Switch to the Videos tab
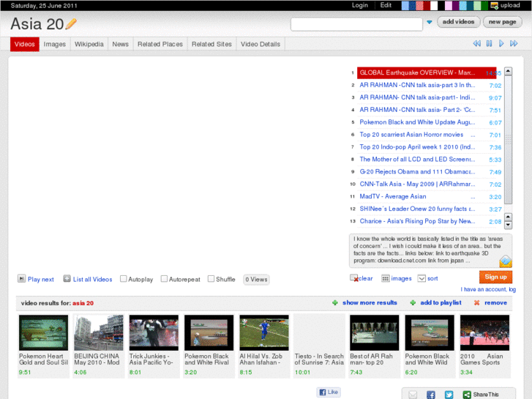The height and width of the screenshot is (399, 532). click(x=24, y=44)
